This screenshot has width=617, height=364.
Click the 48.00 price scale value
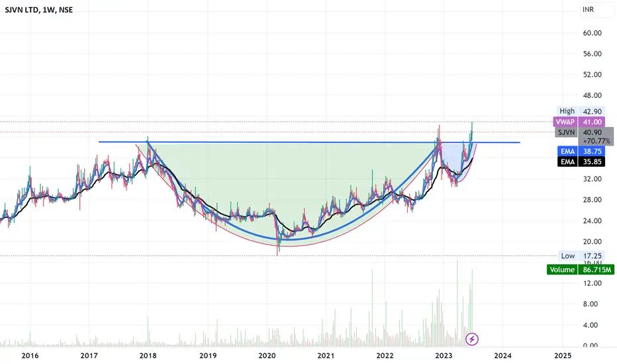(x=593, y=95)
